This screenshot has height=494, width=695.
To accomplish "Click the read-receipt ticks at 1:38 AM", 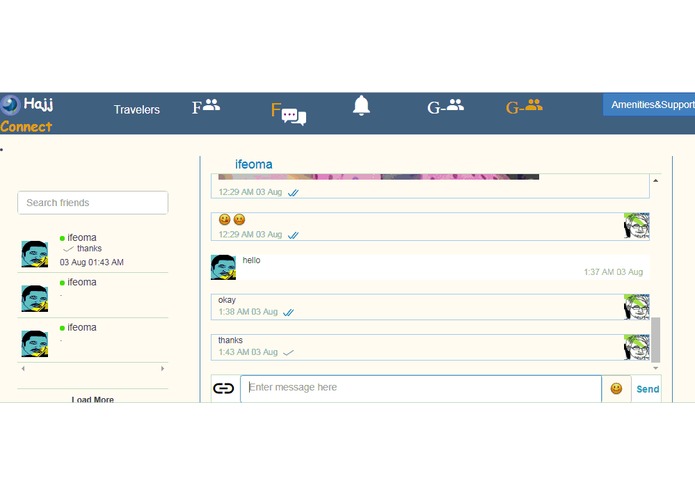I will [289, 312].
